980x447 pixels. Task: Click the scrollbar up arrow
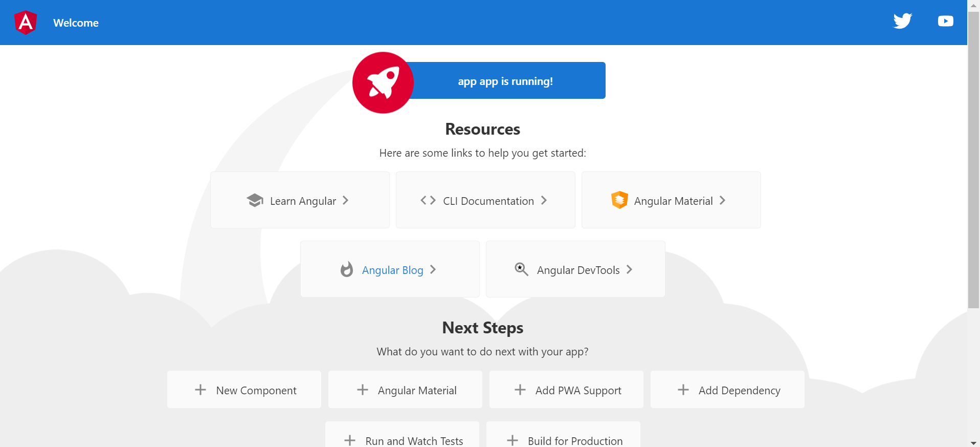point(973,5)
